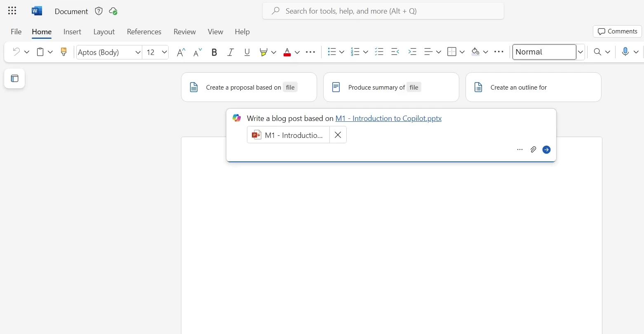Click the attach file paperclip icon
Screen dimensions: 644x334
533,149
